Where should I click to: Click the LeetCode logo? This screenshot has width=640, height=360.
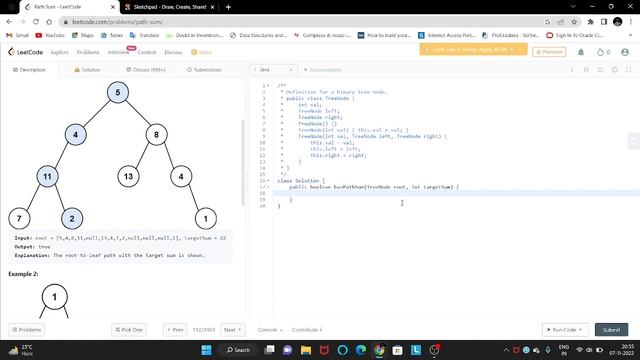coord(25,52)
